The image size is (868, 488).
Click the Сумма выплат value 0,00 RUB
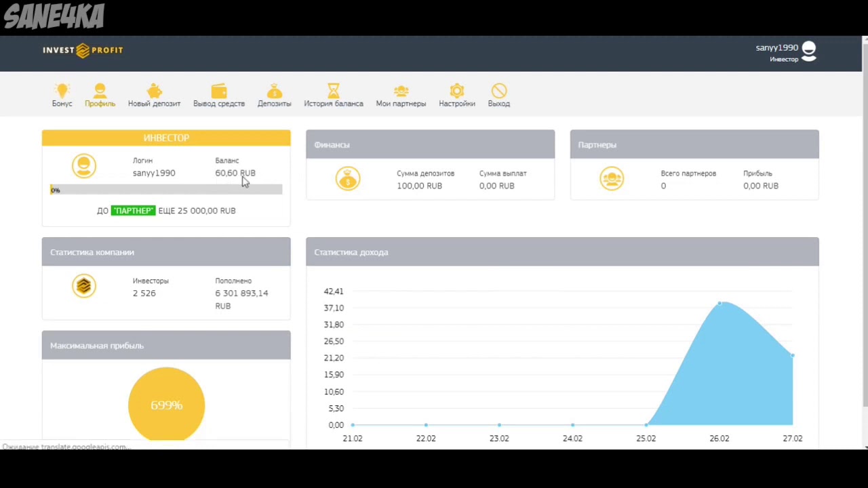497,186
